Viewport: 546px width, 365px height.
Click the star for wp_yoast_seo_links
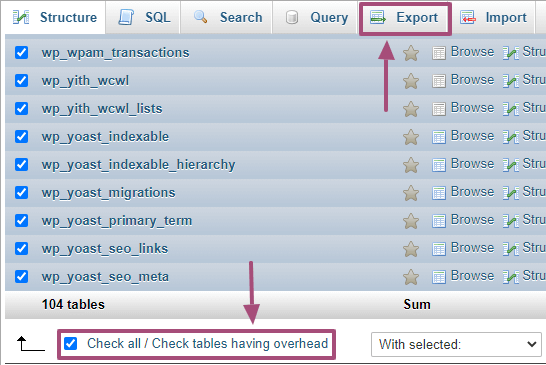click(411, 249)
